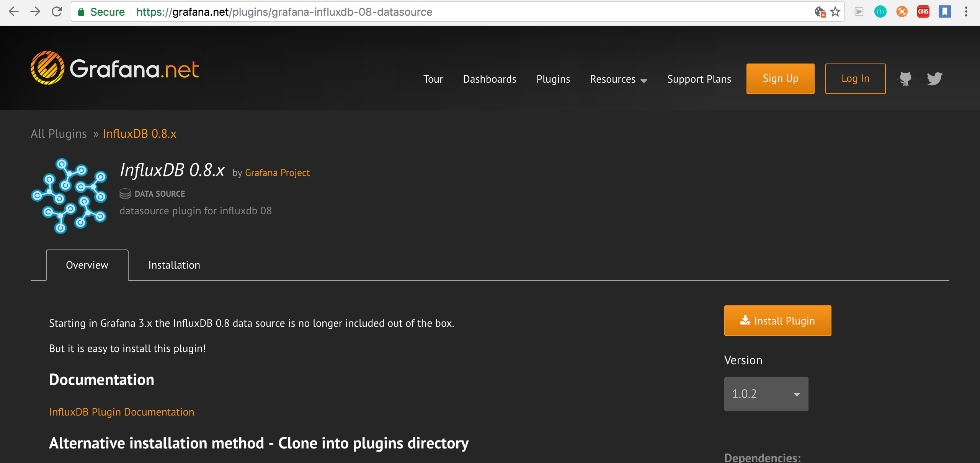
Task: Click the URL address bar field
Action: 459,12
